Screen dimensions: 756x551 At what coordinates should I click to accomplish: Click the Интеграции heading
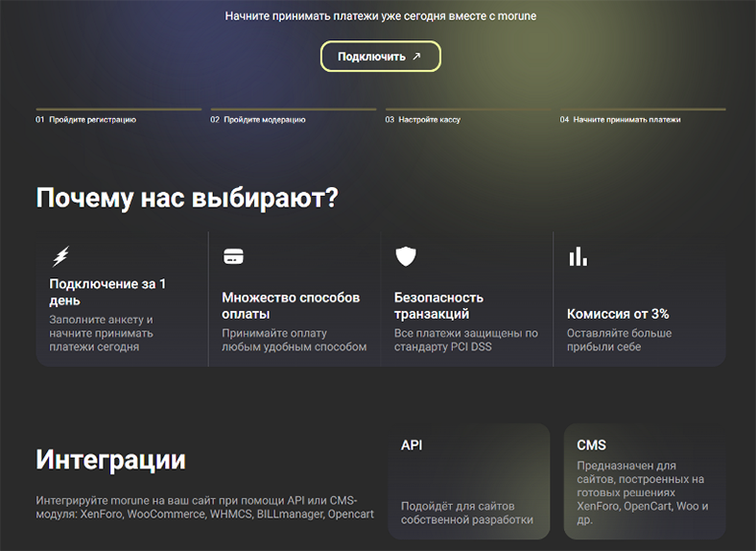point(110,460)
